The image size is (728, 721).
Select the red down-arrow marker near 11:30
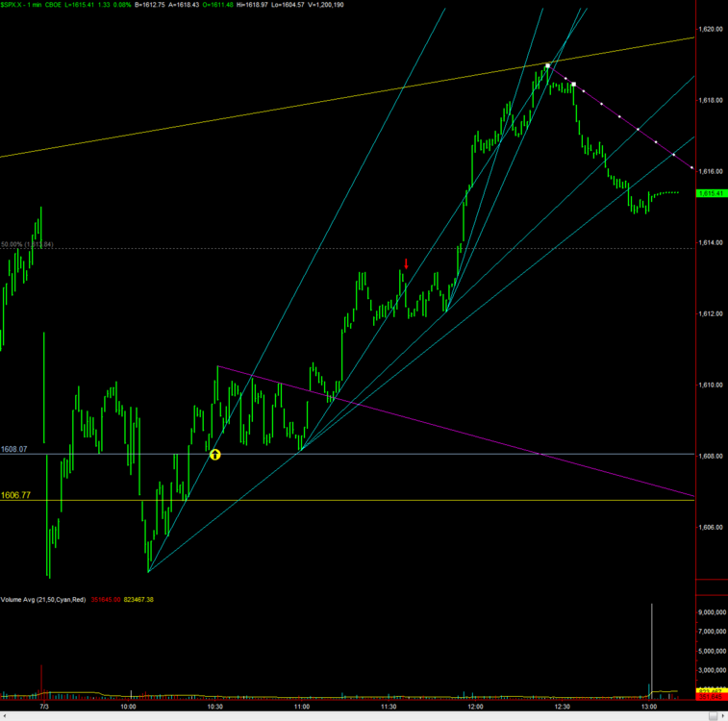point(406,264)
